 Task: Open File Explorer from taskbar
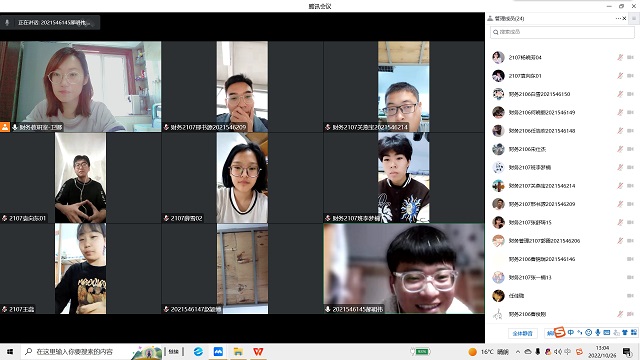coord(238,351)
